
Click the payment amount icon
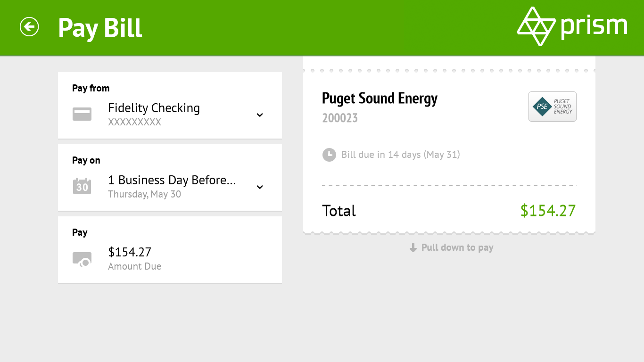coord(82,259)
